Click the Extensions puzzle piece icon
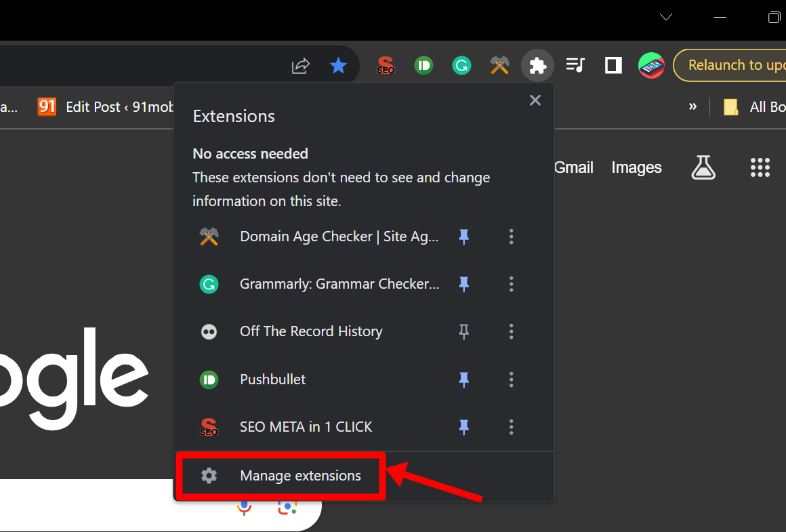The image size is (786, 532). (537, 65)
